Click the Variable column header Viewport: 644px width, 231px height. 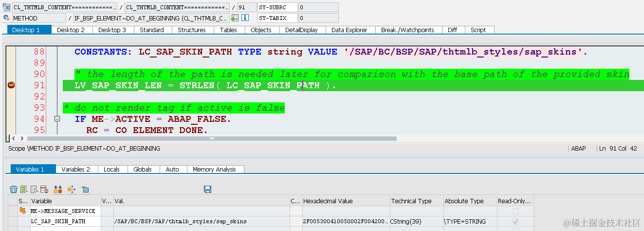65,201
